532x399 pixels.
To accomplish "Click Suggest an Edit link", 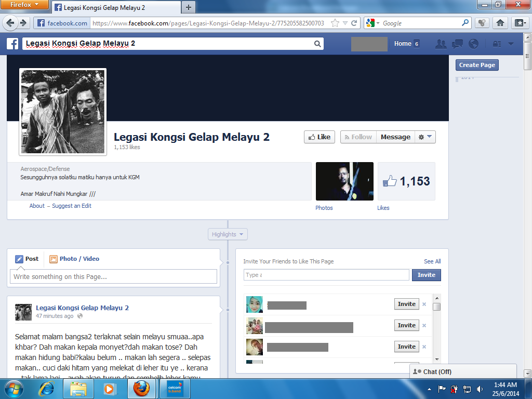I will point(72,206).
